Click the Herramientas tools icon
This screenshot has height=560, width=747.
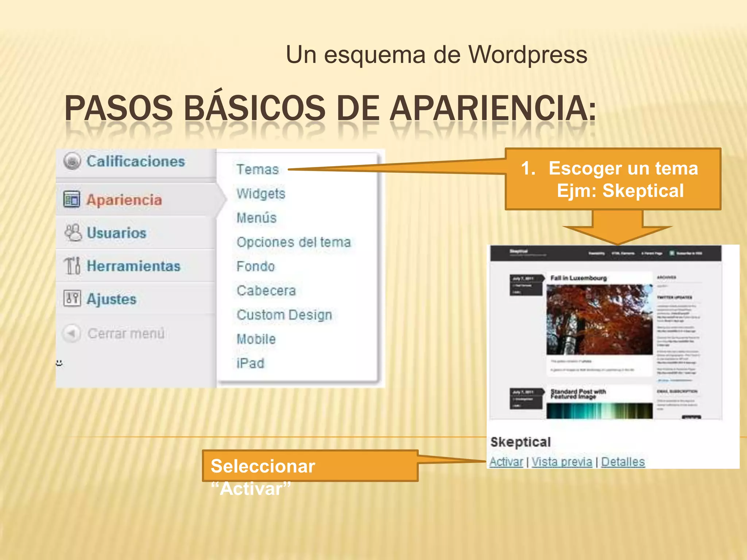(x=72, y=265)
